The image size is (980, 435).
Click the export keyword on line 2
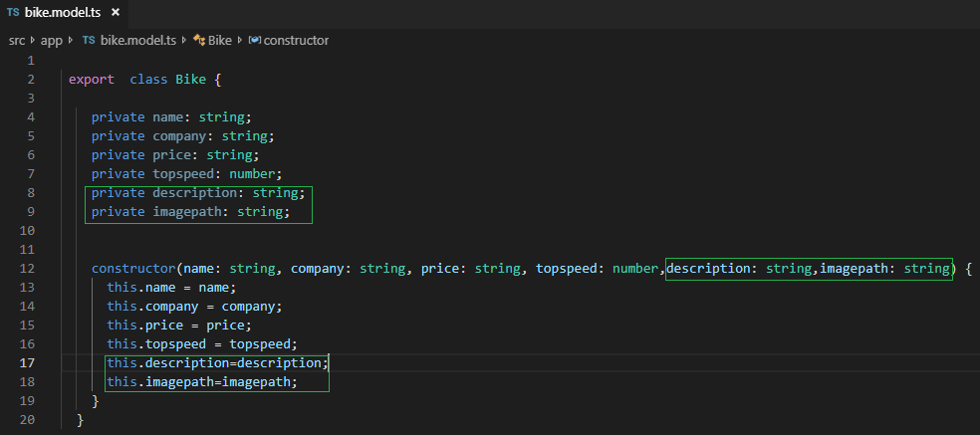pyautogui.click(x=91, y=80)
